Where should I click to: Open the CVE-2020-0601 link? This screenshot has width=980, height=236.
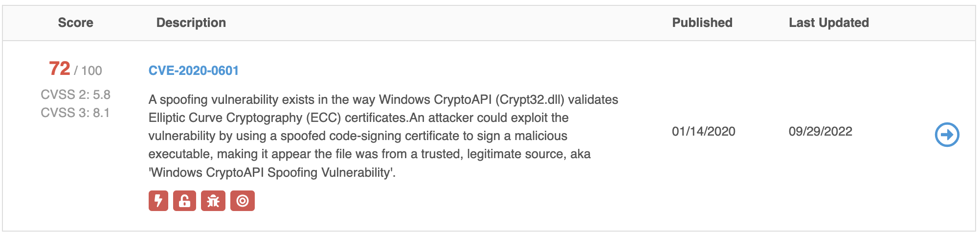tap(194, 71)
